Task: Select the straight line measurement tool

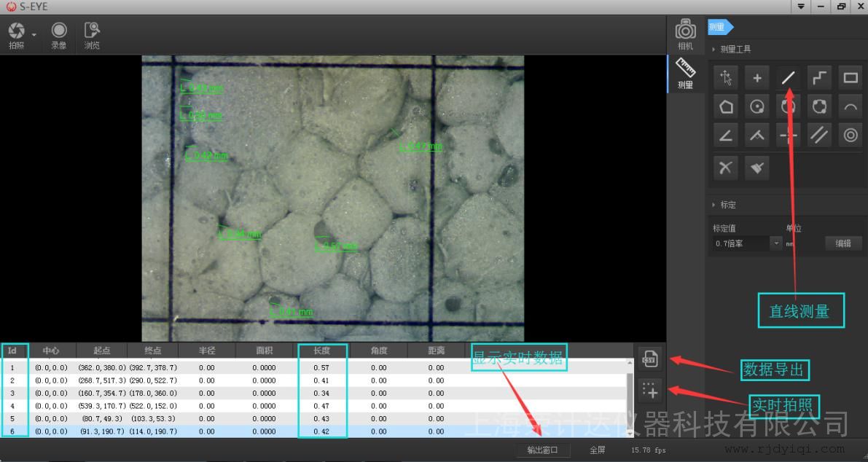Action: pos(788,78)
